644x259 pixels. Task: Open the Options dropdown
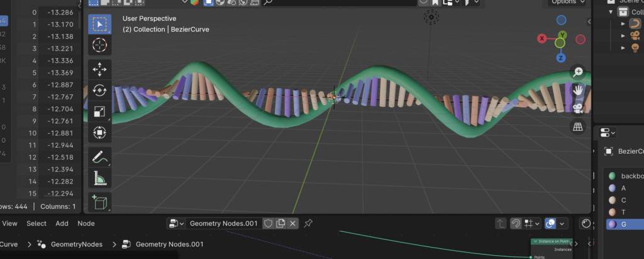(x=566, y=2)
